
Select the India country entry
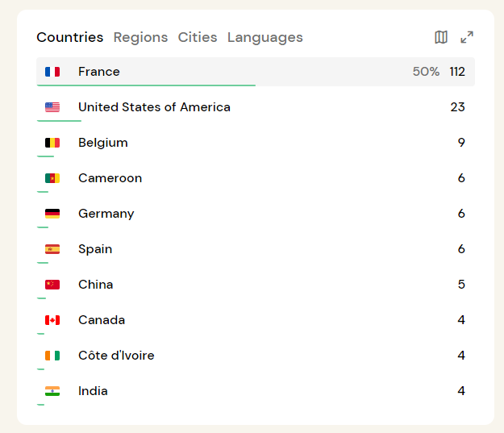coord(93,391)
